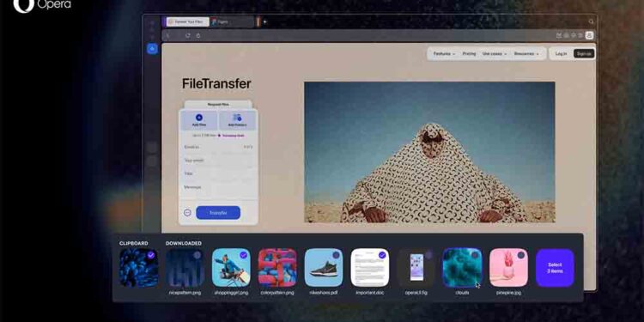Open the more options ellipsis circle

coord(188,213)
